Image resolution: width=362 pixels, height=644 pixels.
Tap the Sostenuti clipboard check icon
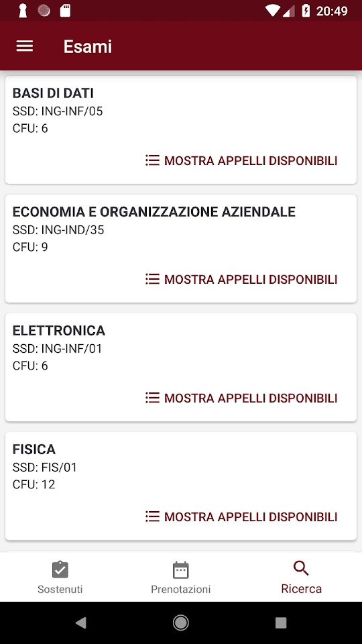pos(60,570)
